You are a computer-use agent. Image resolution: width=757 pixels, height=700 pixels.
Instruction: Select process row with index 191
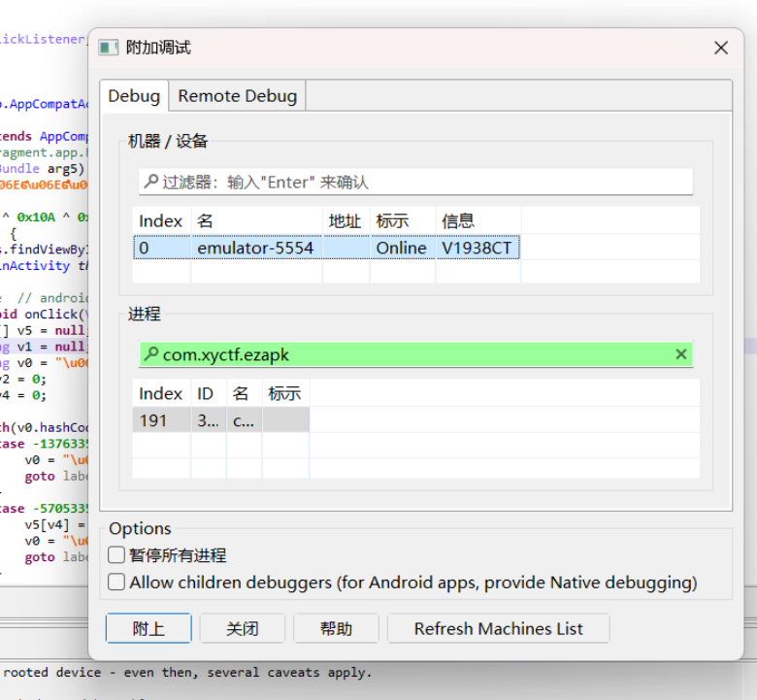pyautogui.click(x=153, y=420)
